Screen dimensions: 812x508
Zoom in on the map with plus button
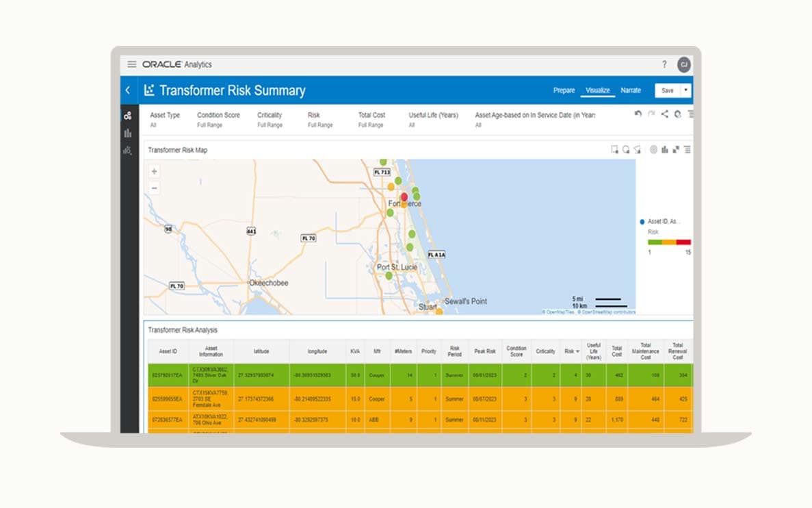[x=154, y=171]
